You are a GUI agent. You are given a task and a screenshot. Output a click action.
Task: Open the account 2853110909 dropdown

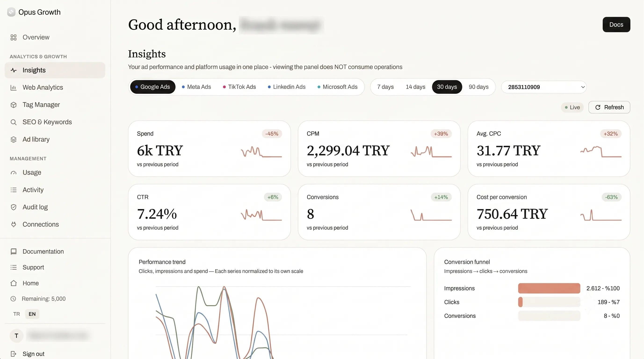click(544, 87)
